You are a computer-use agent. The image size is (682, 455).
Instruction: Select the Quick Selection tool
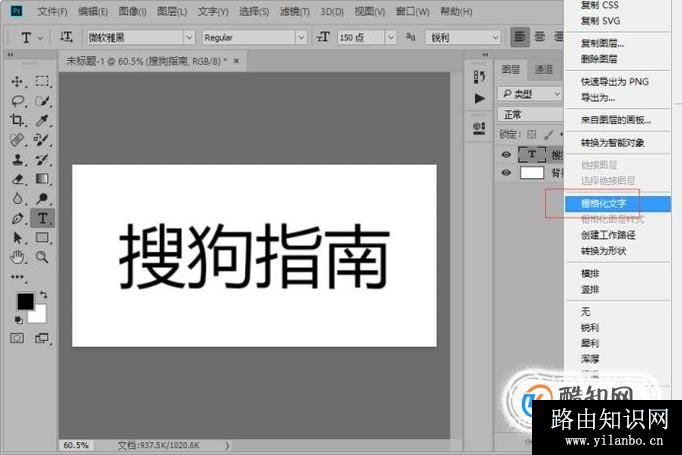coord(42,101)
